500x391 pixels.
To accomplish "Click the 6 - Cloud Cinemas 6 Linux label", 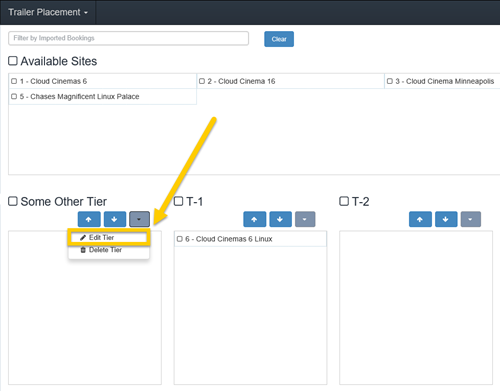I will click(229, 239).
